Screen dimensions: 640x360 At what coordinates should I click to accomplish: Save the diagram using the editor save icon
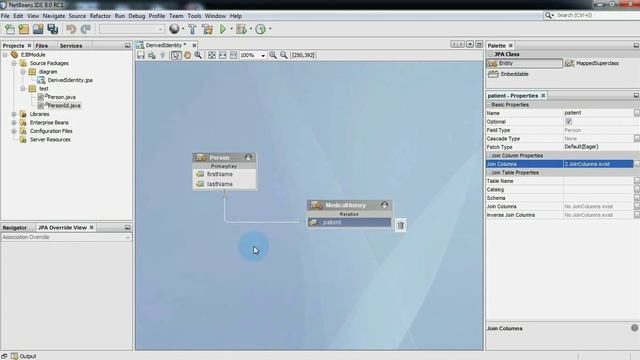(x=141, y=55)
